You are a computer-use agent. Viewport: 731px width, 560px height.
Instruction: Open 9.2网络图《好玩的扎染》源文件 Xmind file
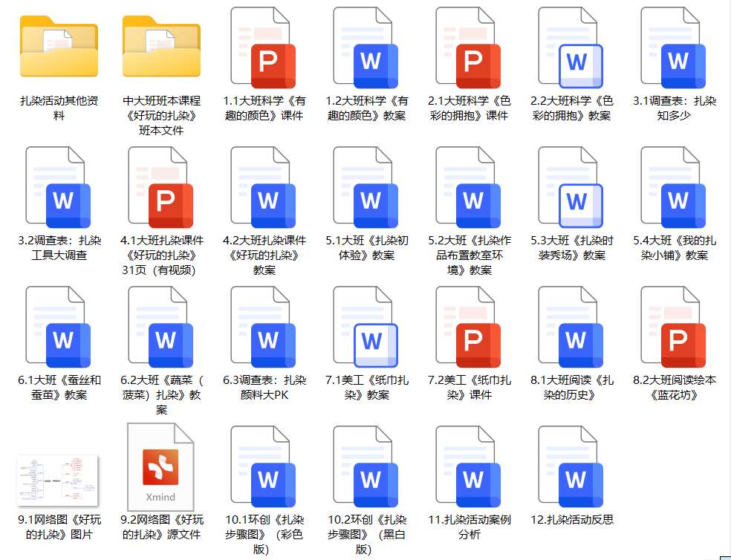161,468
